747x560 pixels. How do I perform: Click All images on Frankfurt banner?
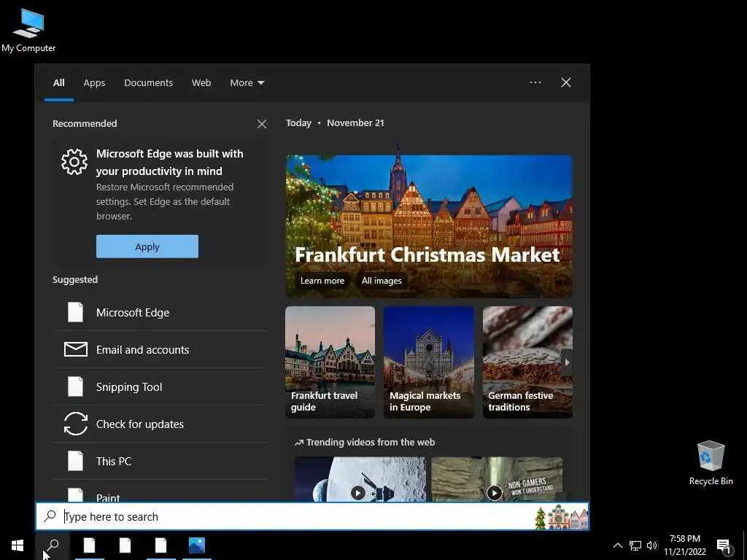click(381, 281)
